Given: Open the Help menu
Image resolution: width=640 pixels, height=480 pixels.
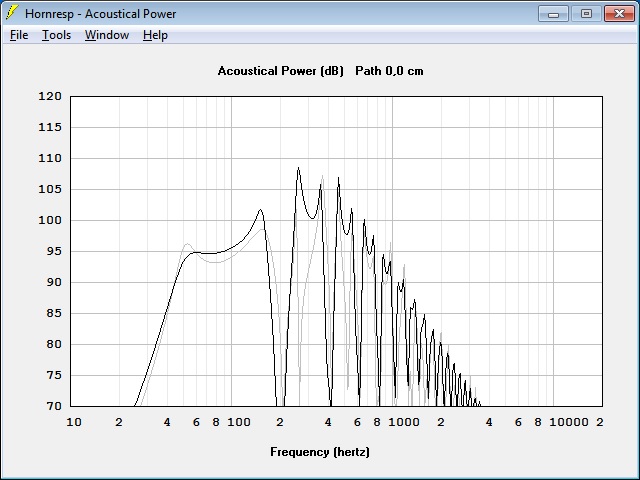Looking at the screenshot, I should click(155, 35).
